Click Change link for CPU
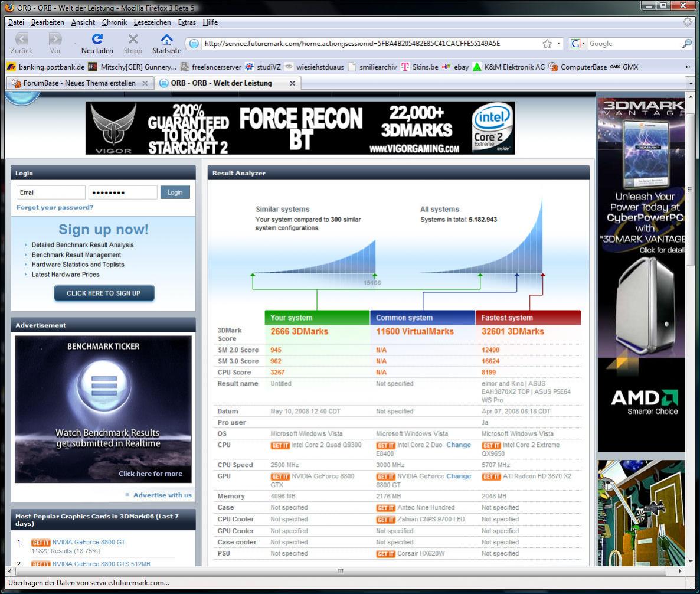Viewport: 700px width, 594px height. point(459,445)
